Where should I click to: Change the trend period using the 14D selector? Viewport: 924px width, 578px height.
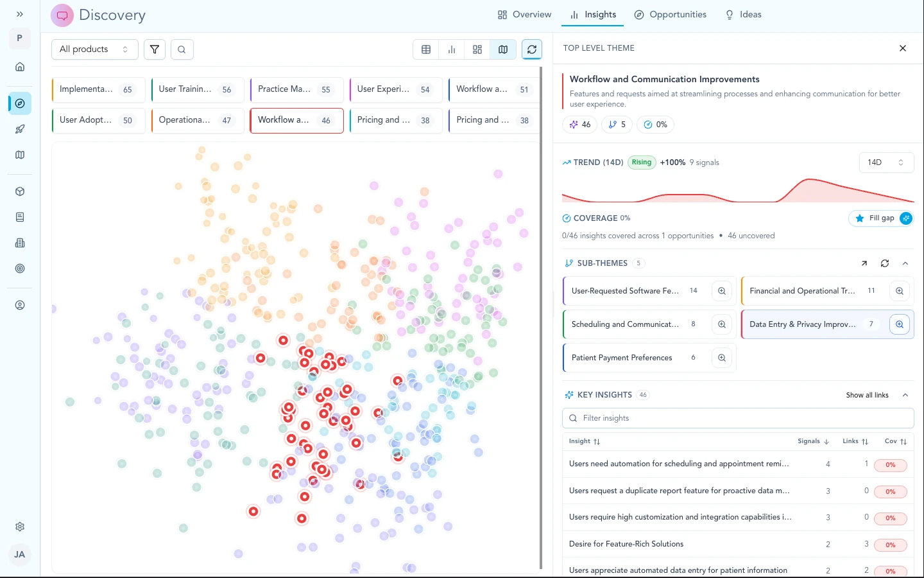pos(886,162)
